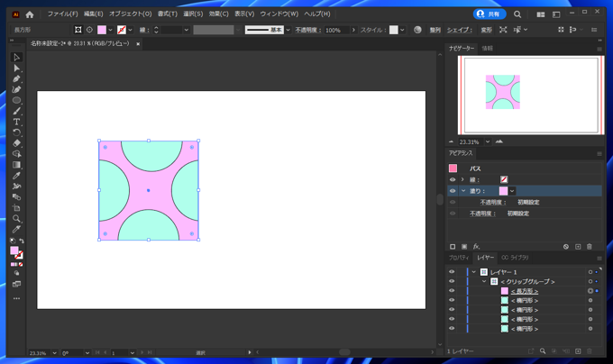Image resolution: width=613 pixels, height=364 pixels.
Task: Select the Pen tool
Action: point(16,79)
